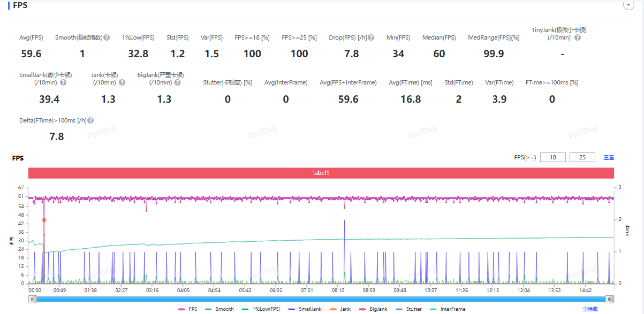Viewport: 644px width, 314px height.
Task: Click the Jank (/10min) help icon
Action: (122, 82)
